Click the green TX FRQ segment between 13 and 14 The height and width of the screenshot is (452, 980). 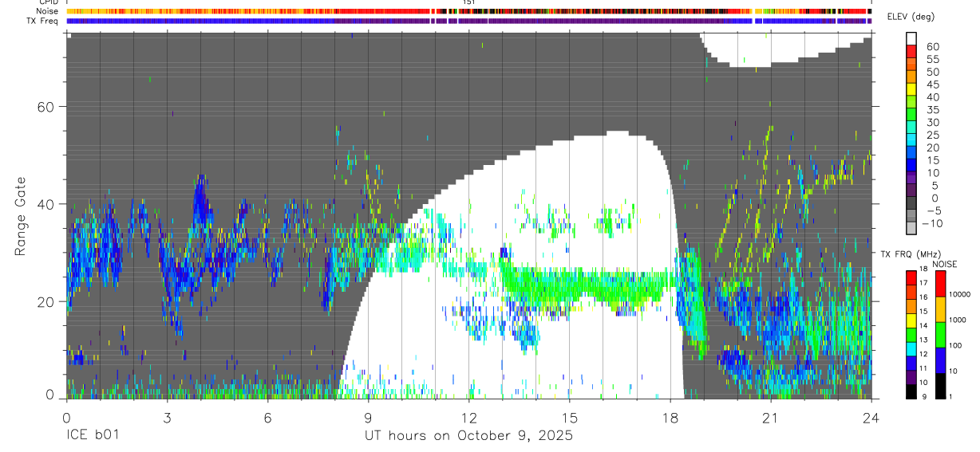point(911,335)
